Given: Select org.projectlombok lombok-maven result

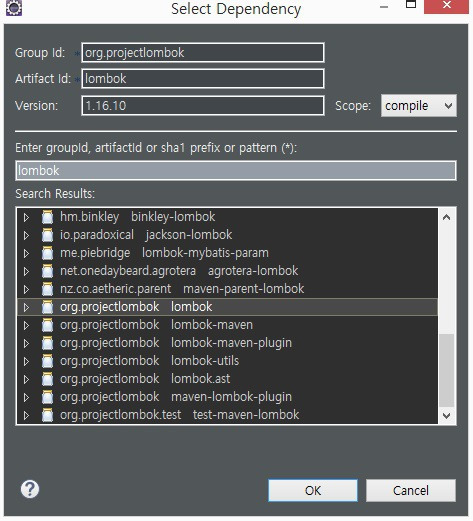Looking at the screenshot, I should (x=227, y=325).
